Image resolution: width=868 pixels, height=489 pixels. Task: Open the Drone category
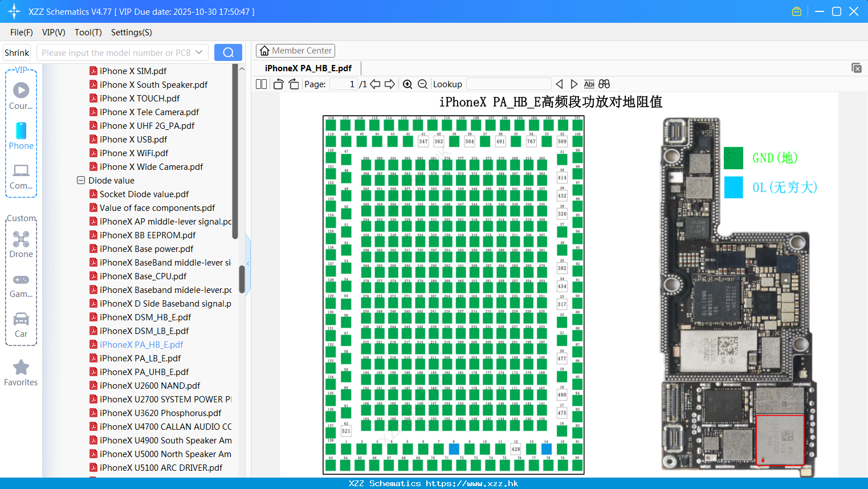point(21,244)
